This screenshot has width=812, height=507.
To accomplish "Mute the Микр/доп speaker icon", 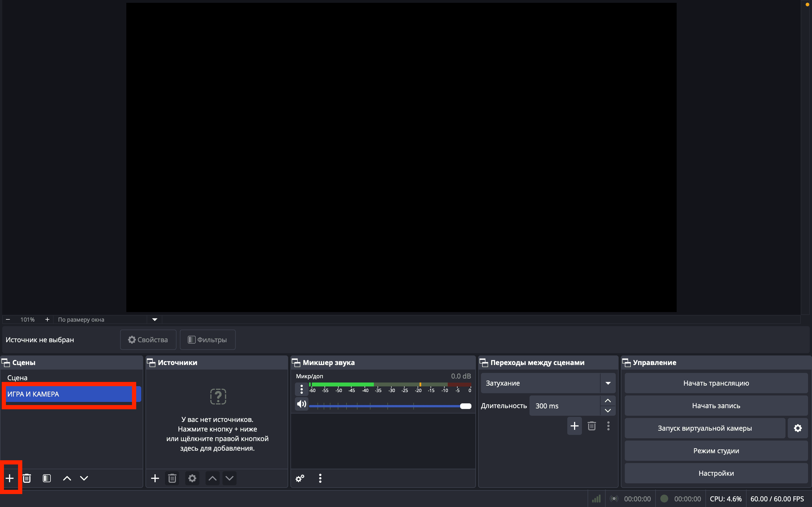I will pos(302,404).
